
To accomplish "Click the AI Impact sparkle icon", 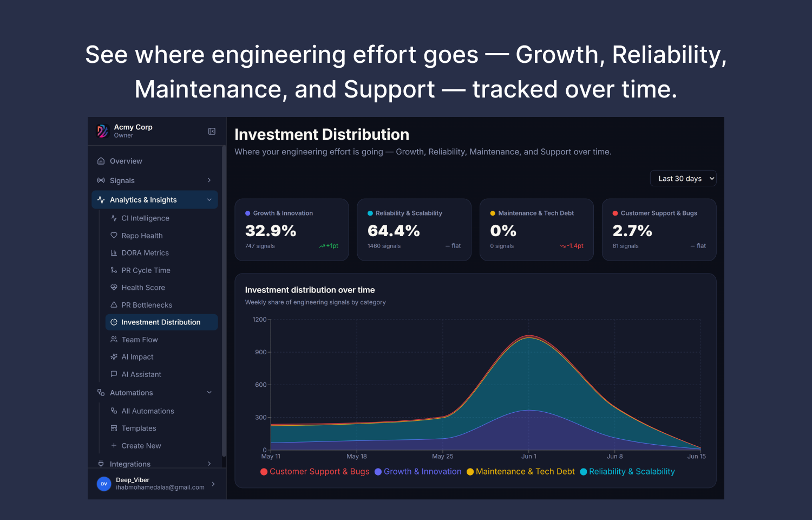I will 114,357.
